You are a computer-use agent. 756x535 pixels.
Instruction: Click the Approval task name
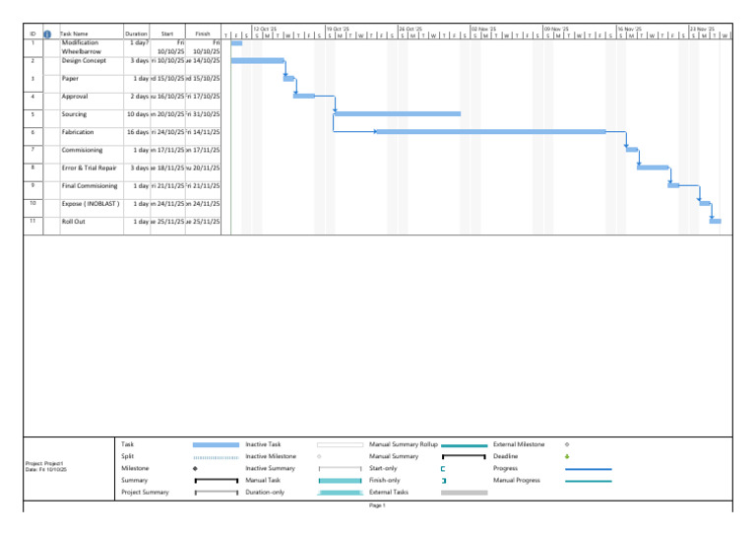[75, 97]
